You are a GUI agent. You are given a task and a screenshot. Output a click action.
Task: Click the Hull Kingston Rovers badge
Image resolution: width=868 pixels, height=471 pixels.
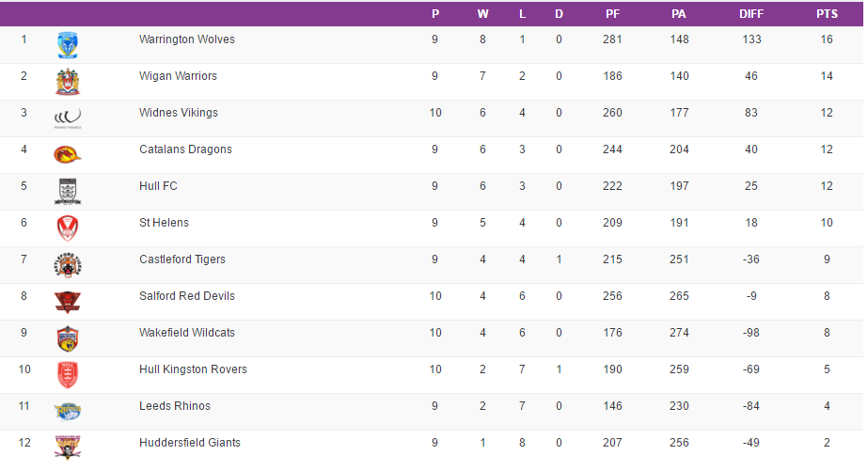[x=68, y=374]
